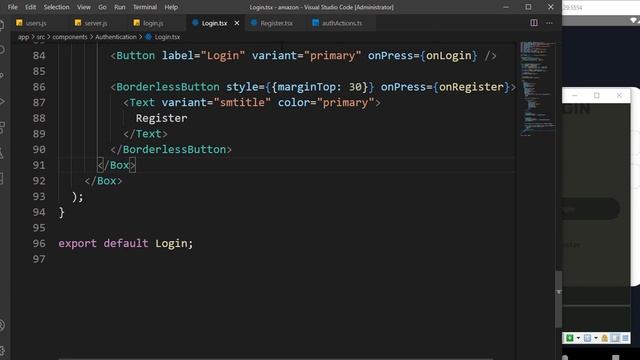Click color="primary" attribute on line 87

[x=326, y=102]
